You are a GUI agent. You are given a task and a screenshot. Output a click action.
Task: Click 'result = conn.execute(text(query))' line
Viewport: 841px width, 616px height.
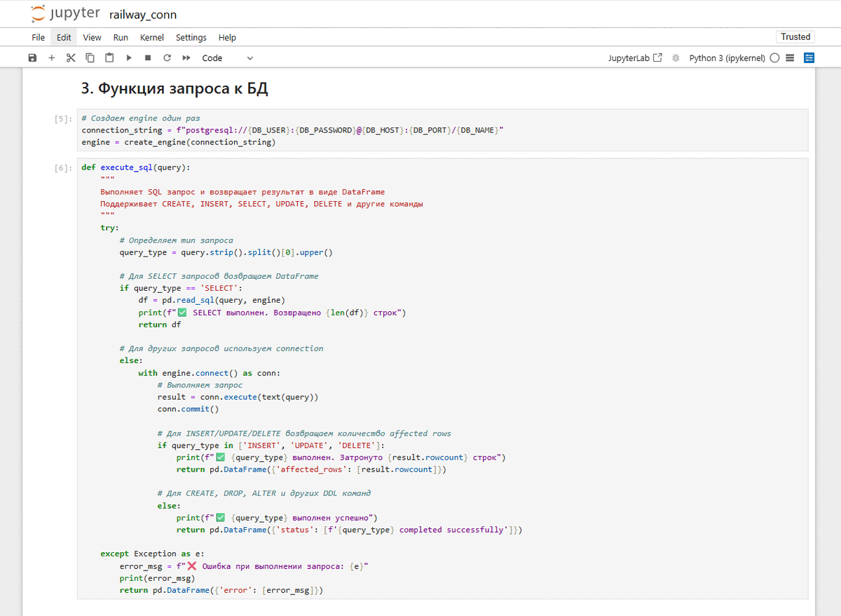click(238, 397)
